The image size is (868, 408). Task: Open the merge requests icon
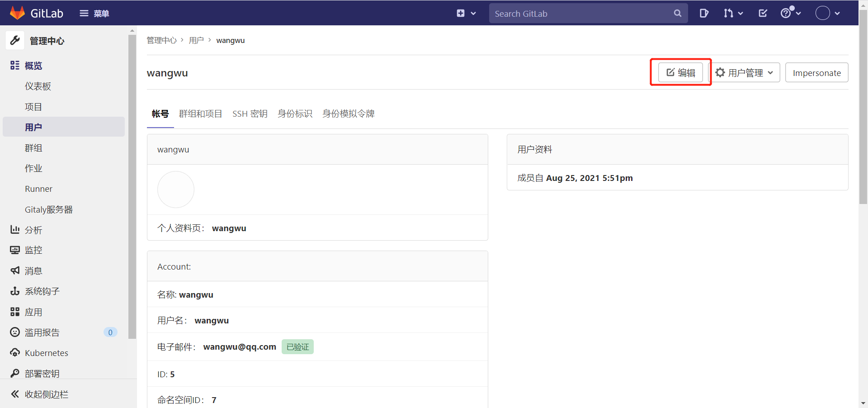(x=728, y=13)
